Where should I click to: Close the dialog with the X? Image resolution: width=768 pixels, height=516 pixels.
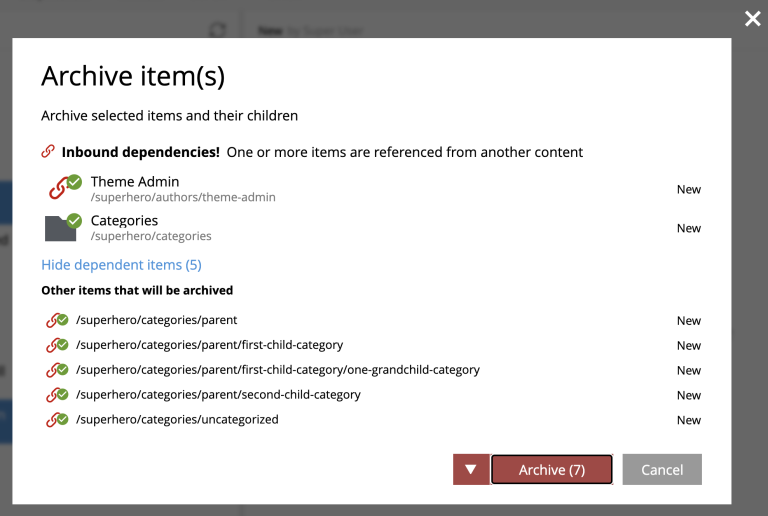pyautogui.click(x=752, y=18)
